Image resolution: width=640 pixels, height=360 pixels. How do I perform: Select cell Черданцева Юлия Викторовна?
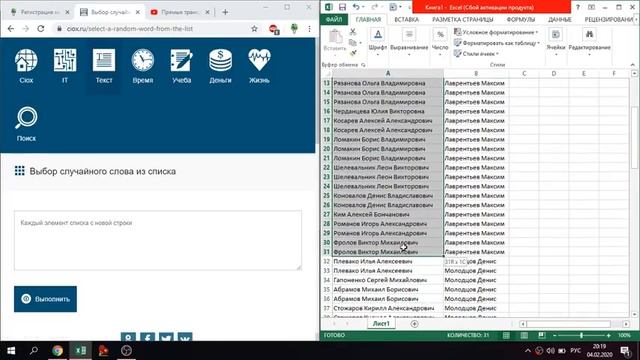[x=388, y=111]
